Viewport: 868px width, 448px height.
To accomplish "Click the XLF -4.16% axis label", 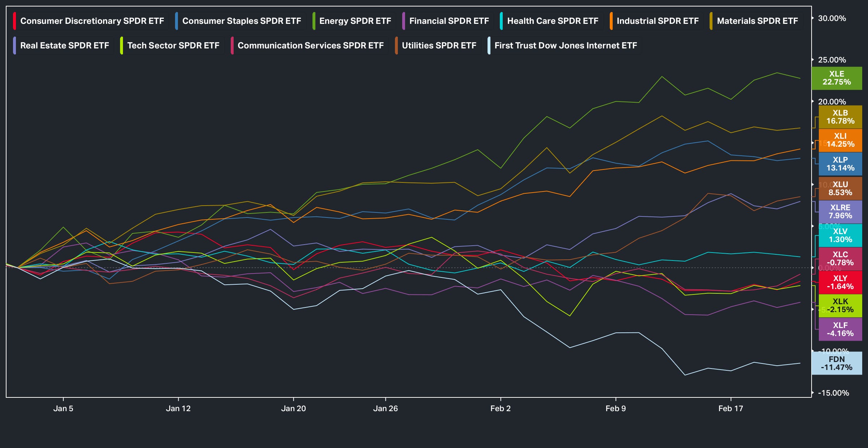I will (x=840, y=329).
